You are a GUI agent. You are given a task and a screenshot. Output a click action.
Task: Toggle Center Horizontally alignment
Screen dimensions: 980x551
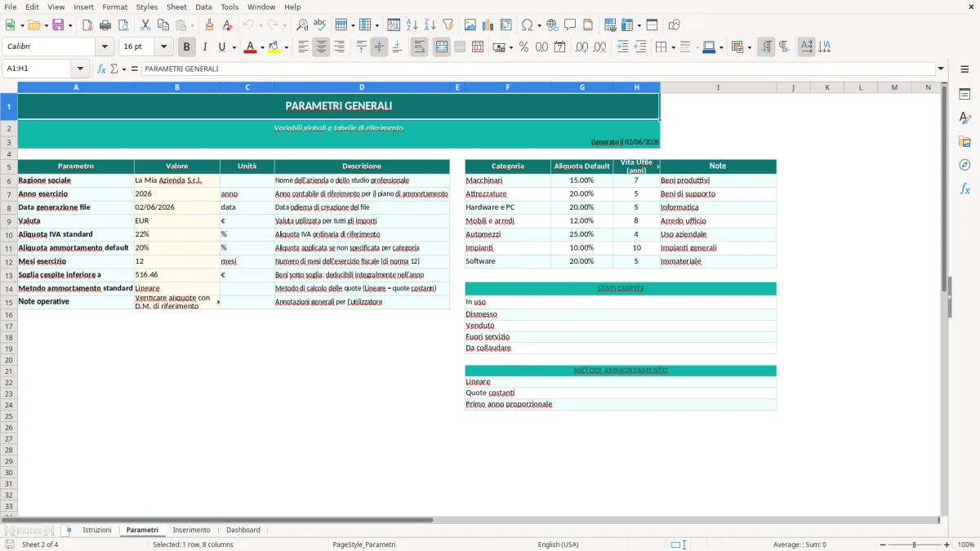pyautogui.click(x=321, y=47)
